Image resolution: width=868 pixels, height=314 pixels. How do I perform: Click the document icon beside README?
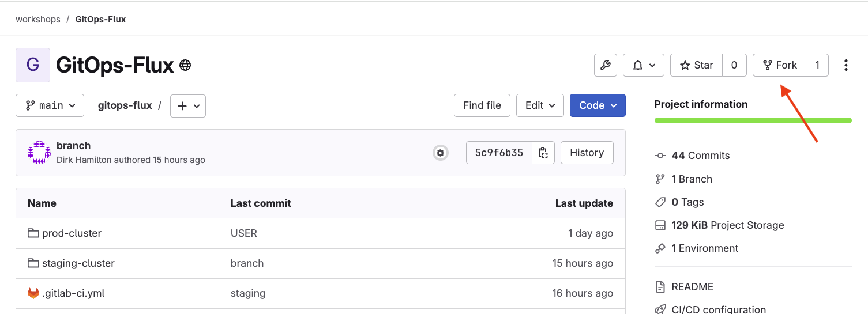point(660,287)
